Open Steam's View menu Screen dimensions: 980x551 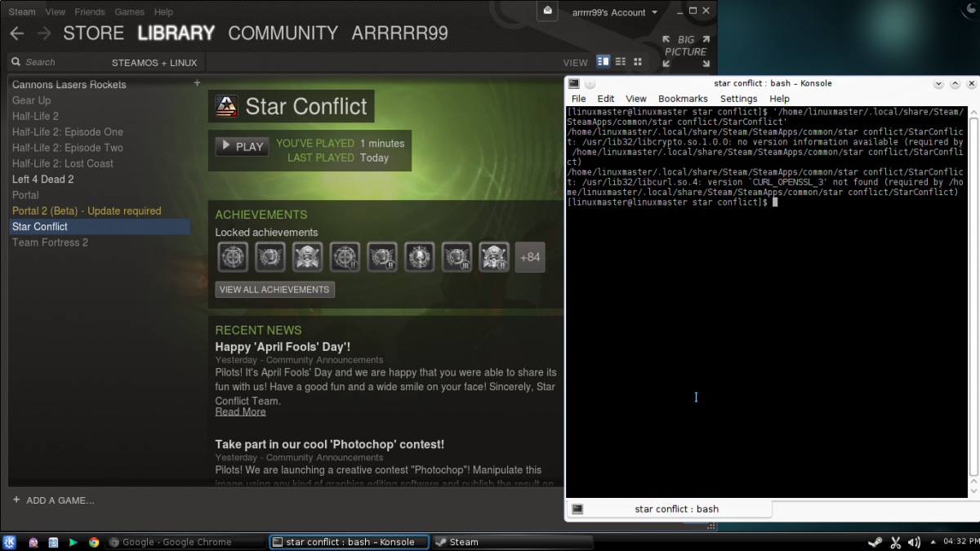coord(56,12)
